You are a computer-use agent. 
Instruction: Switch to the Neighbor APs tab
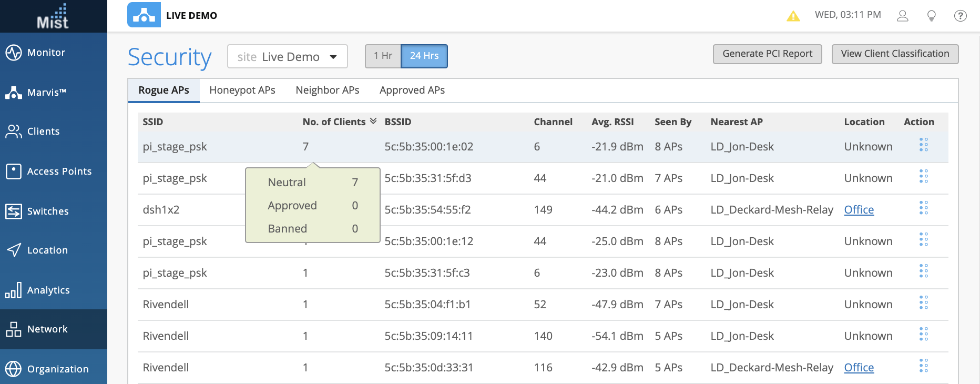[327, 90]
